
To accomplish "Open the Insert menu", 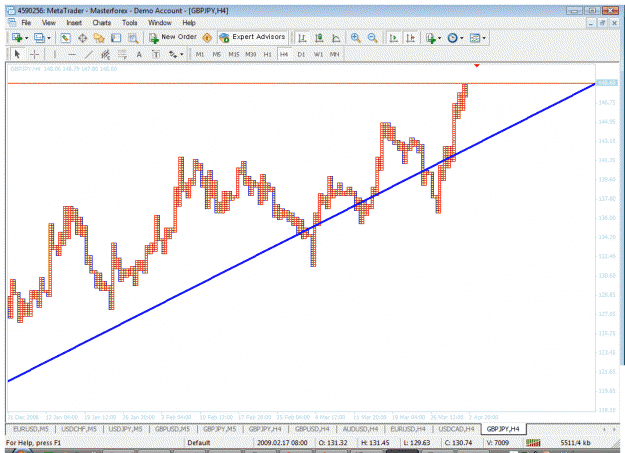I will 74,23.
